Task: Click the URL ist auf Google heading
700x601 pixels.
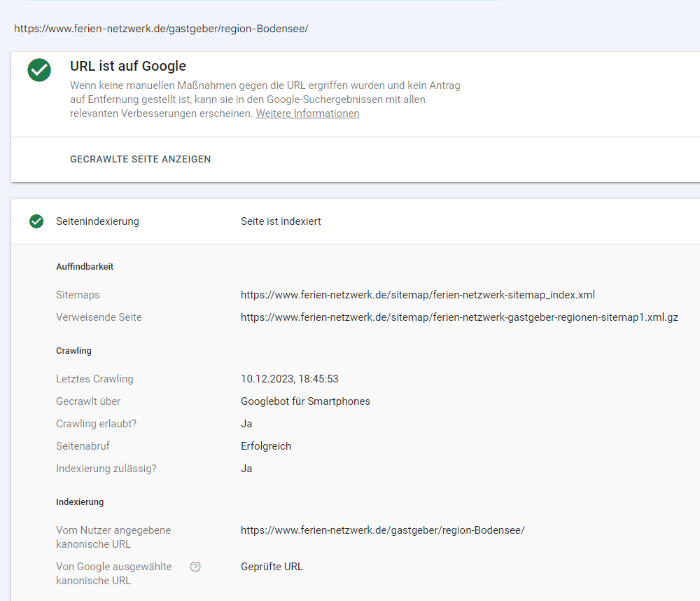Action: [128, 67]
